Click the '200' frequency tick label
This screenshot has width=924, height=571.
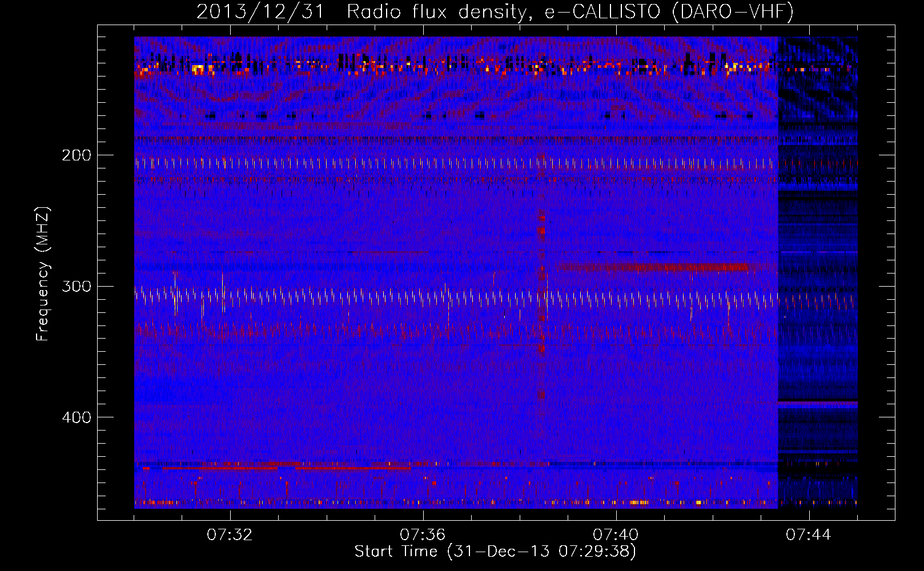[x=77, y=155]
